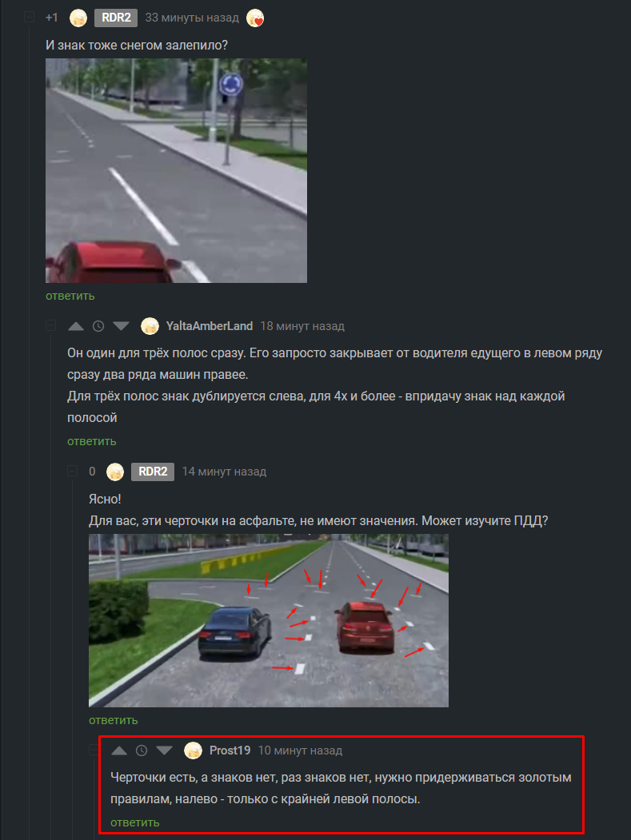The width and height of the screenshot is (631, 840).
Task: Open Prost19 username link
Action: coord(230,750)
